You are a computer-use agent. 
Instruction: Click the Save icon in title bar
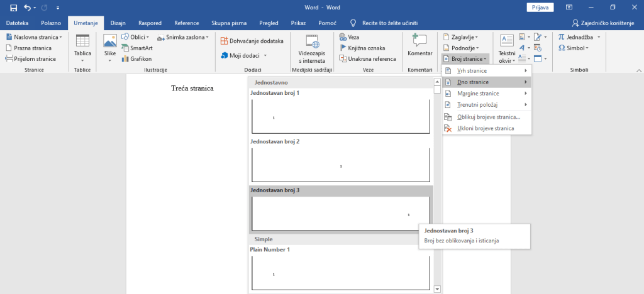(x=13, y=8)
